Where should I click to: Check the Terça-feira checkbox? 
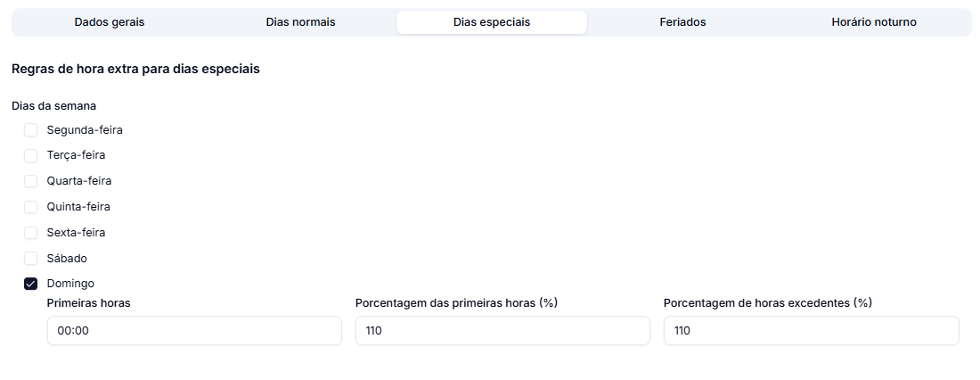30,156
